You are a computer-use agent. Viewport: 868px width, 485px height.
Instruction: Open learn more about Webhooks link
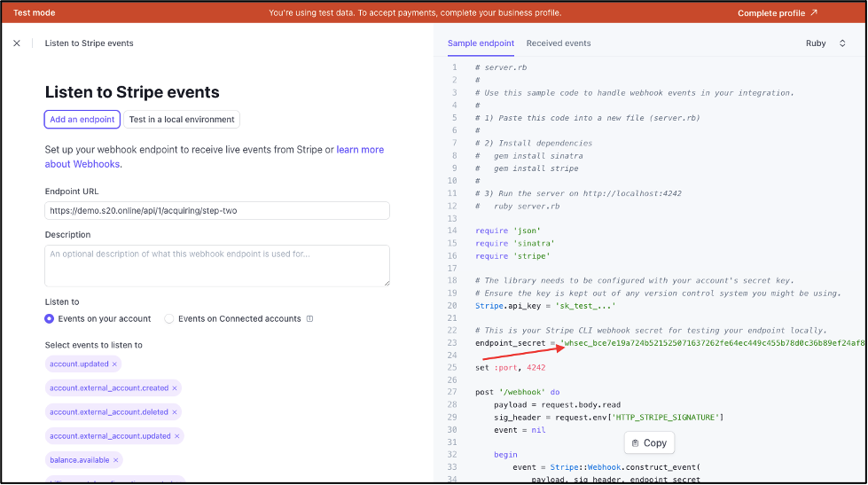(360, 150)
